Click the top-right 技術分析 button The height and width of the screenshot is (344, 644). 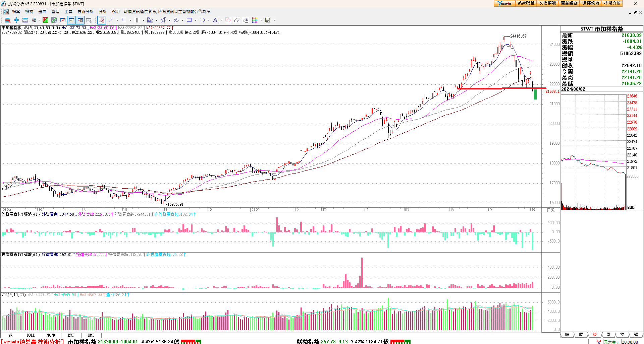click(x=612, y=3)
